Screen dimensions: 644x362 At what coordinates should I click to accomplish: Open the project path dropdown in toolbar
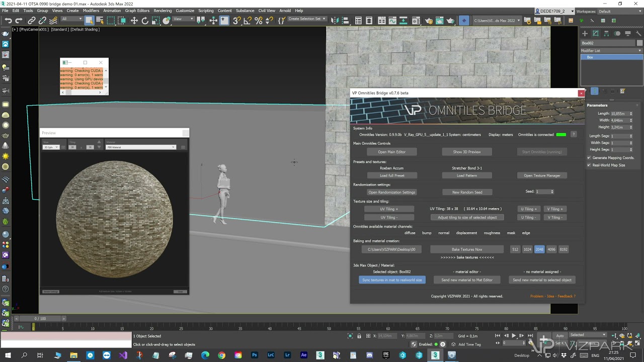click(x=497, y=21)
